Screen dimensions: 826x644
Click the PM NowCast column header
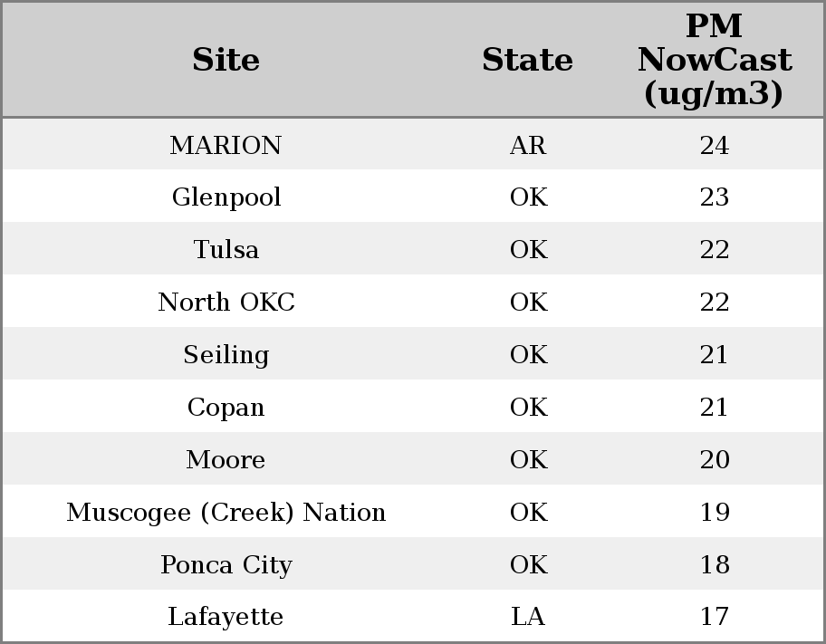tap(714, 61)
